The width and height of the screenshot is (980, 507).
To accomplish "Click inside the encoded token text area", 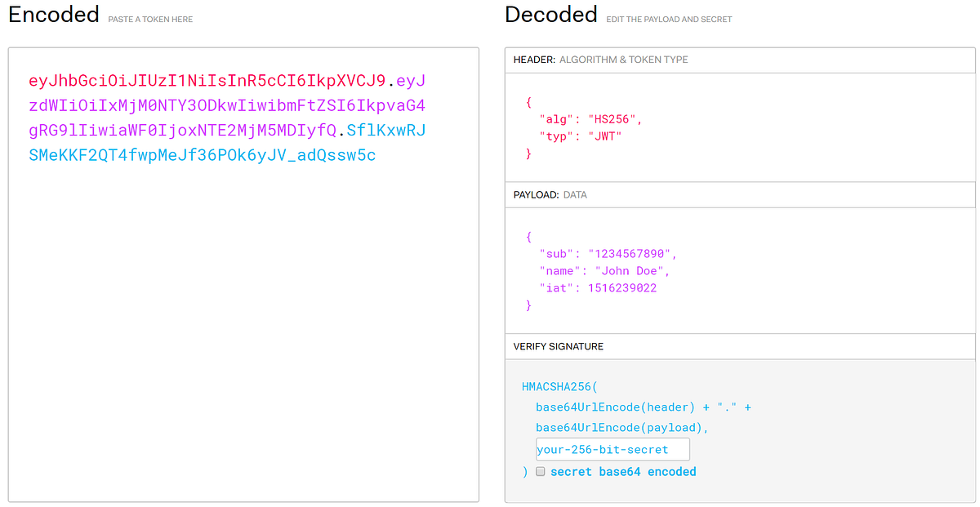I will [243, 245].
